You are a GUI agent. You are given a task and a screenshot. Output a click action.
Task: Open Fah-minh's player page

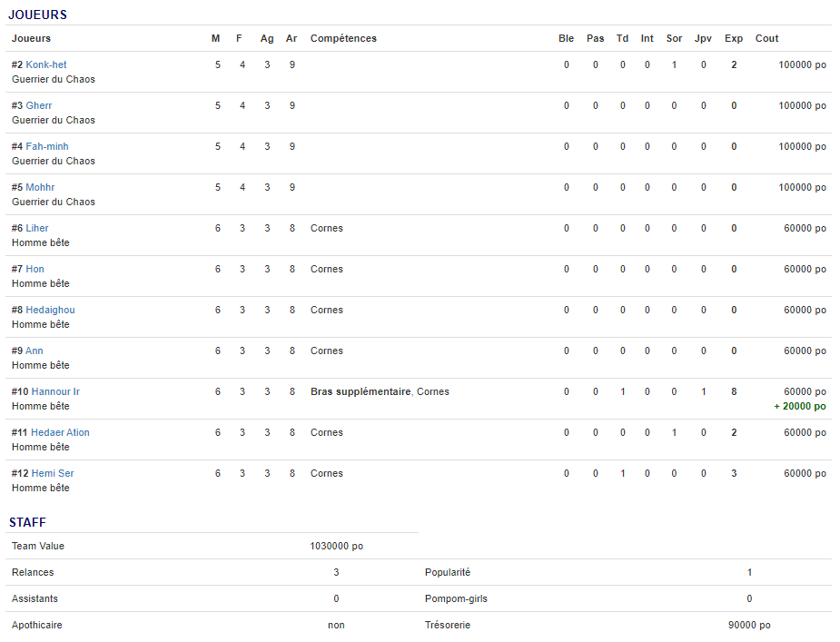[x=47, y=146]
